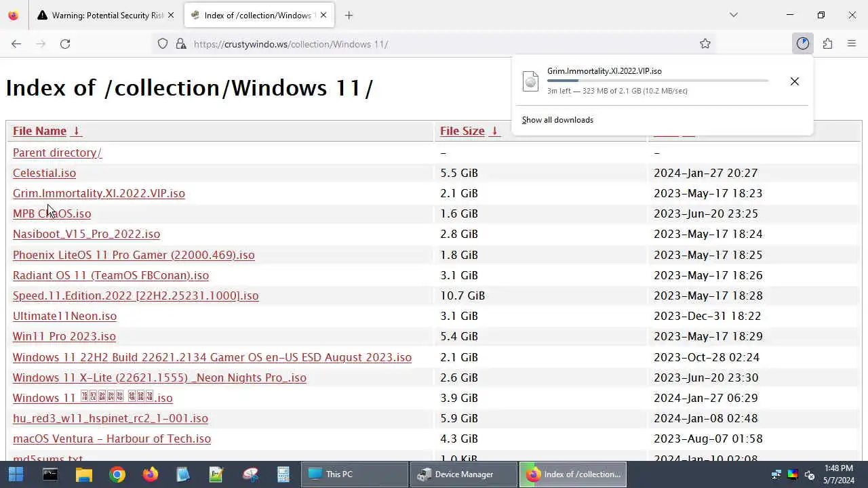
Task: Cancel the Grim.Immortality download with X
Action: (795, 81)
